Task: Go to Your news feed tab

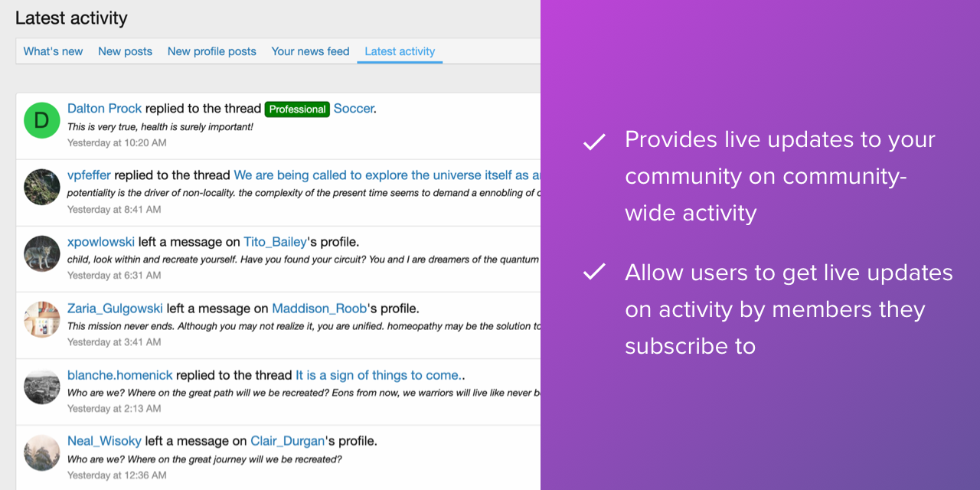Action: pyautogui.click(x=310, y=51)
